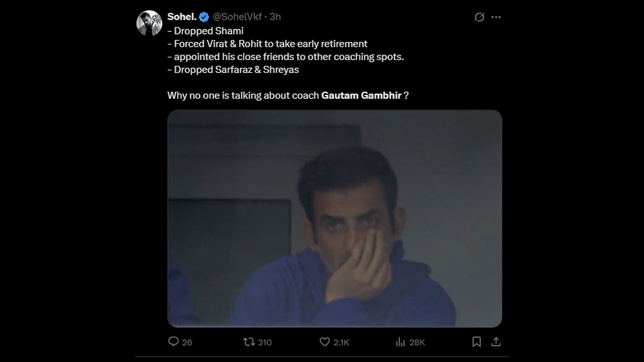Screen dimensions: 644x362
Task: Click the share upload arrow icon
Action: pyautogui.click(x=496, y=342)
